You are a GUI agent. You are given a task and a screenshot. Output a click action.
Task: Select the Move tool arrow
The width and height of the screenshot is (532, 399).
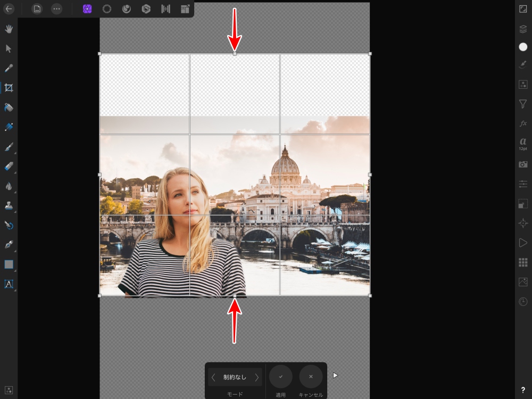(x=9, y=48)
